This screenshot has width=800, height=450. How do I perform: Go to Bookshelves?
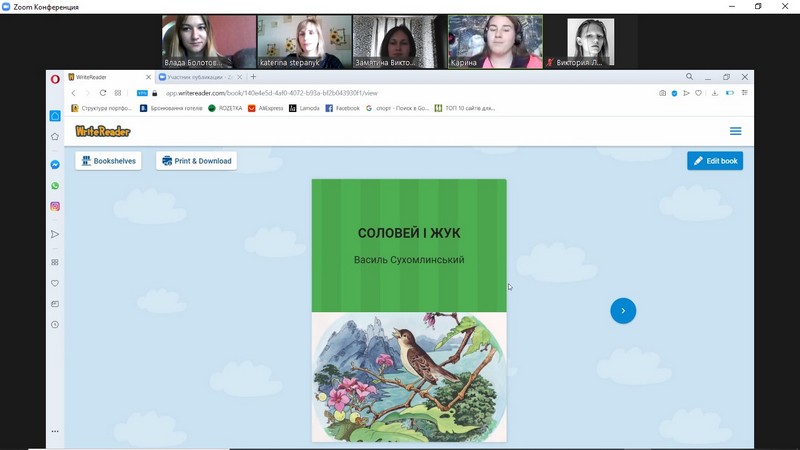pos(108,161)
